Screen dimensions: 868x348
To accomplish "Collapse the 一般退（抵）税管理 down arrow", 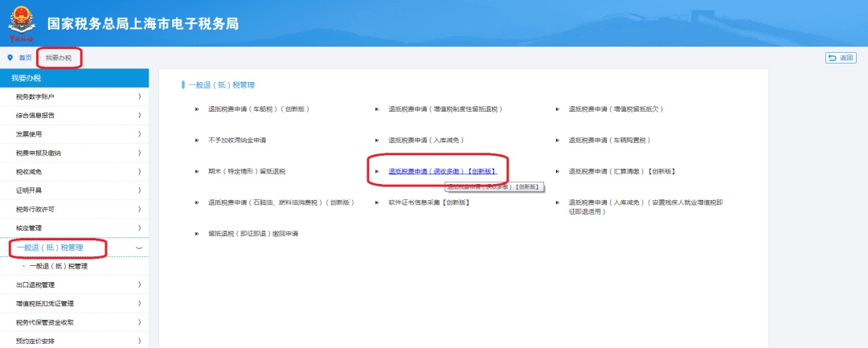I will pos(139,248).
